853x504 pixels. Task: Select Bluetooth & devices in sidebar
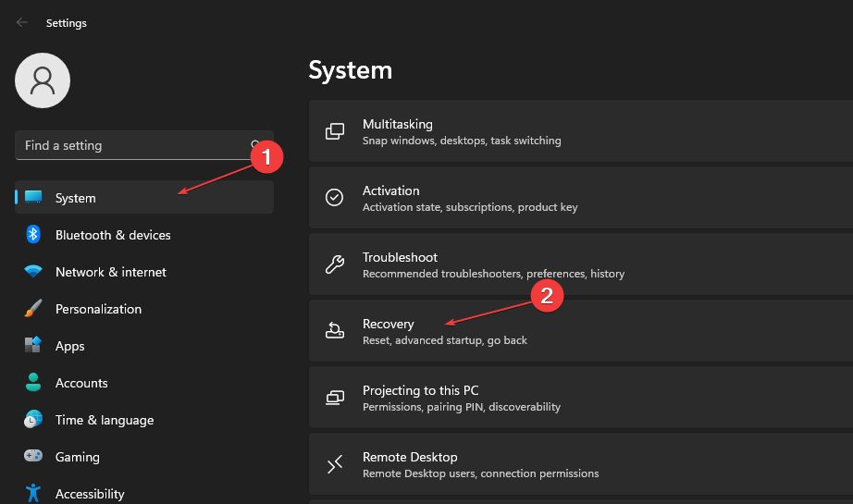point(113,235)
